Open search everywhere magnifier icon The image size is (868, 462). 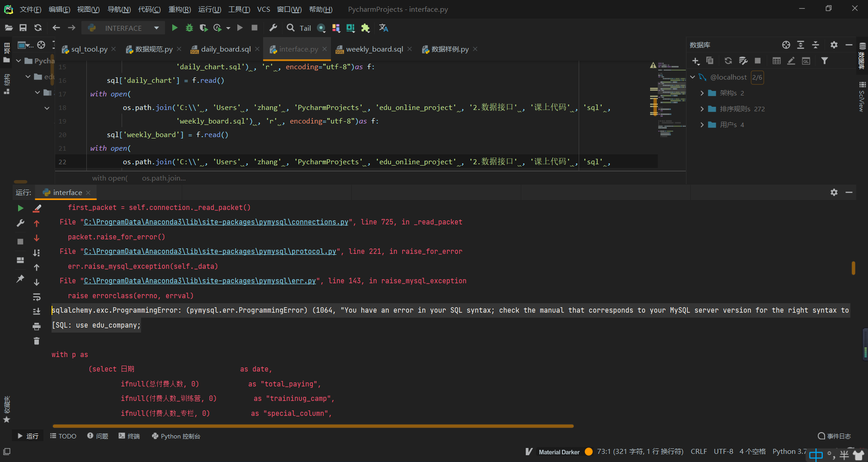point(291,28)
